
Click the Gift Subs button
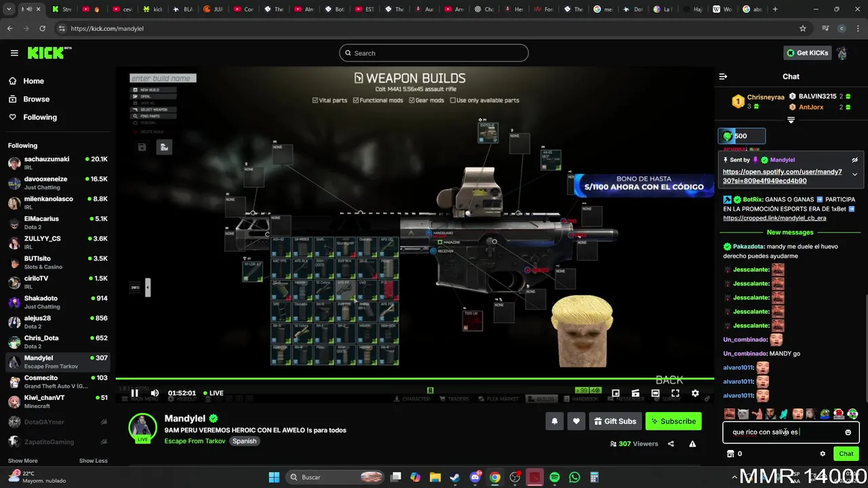pos(615,422)
